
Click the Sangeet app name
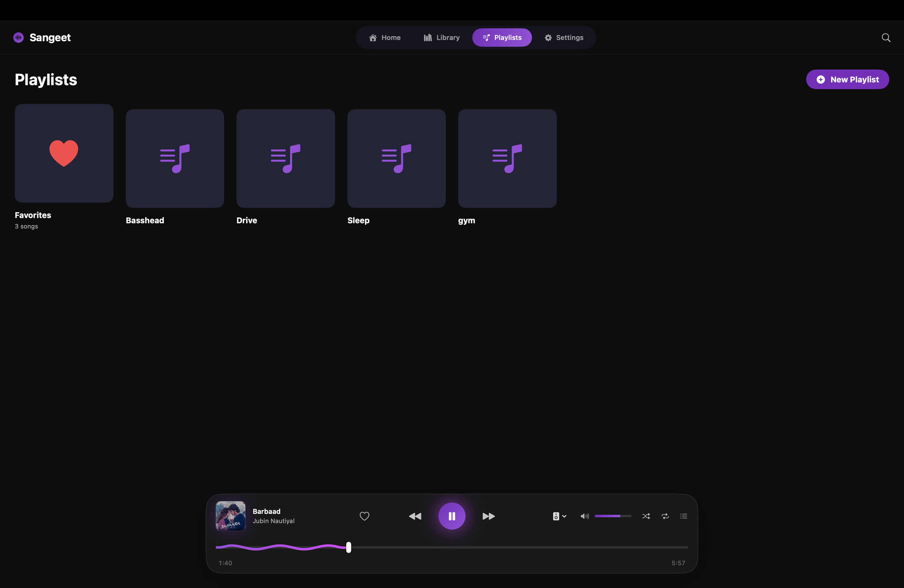point(50,38)
